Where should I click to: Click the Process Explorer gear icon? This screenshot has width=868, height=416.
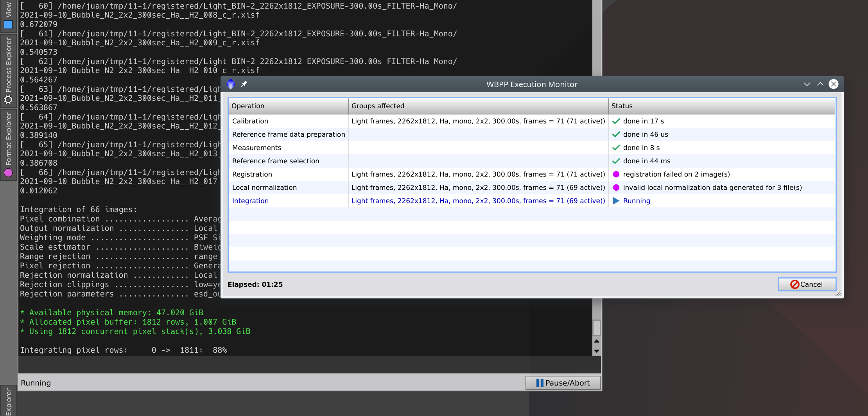(x=8, y=100)
